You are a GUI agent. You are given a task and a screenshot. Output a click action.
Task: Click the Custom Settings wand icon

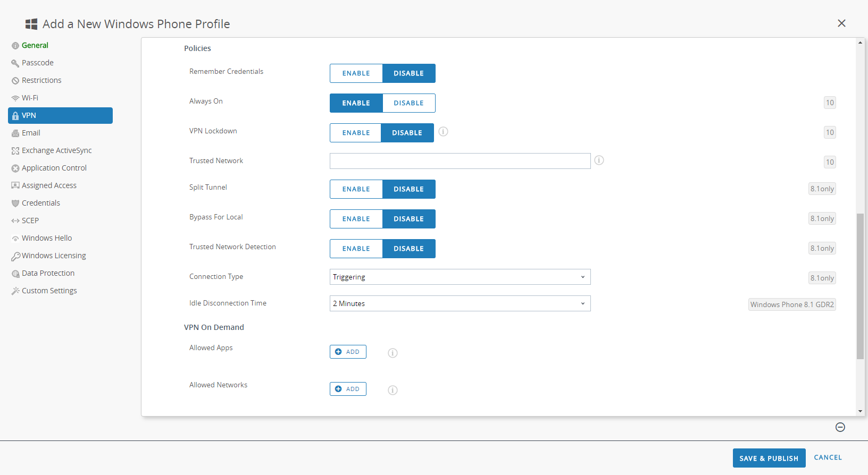pyautogui.click(x=15, y=291)
